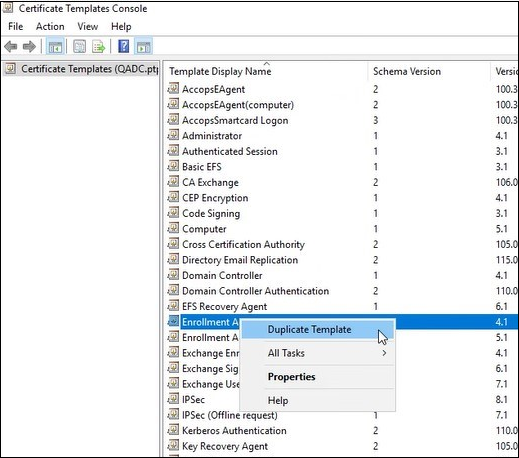Image resolution: width=519 pixels, height=458 pixels.
Task: Click the Forward arrow toolbar icon
Action: [29, 46]
